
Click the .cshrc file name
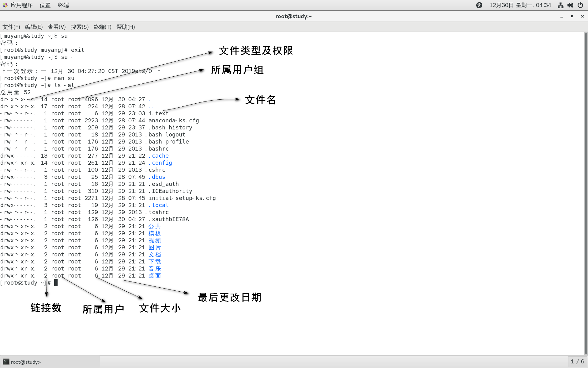pyautogui.click(x=155, y=170)
